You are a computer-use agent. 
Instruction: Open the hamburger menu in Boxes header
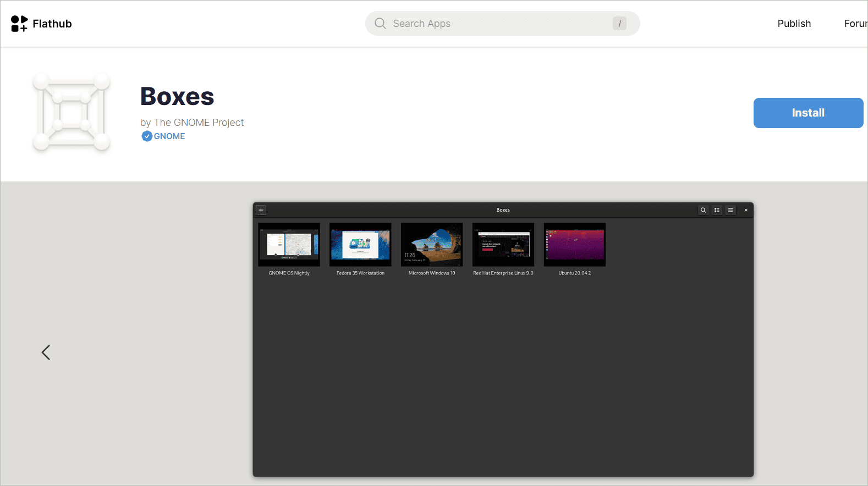point(730,210)
